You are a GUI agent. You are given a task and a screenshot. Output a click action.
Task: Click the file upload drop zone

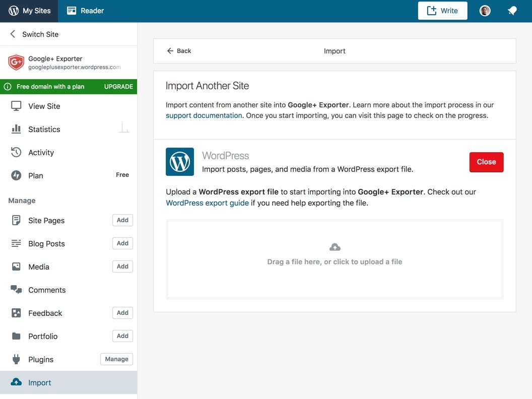tap(335, 259)
